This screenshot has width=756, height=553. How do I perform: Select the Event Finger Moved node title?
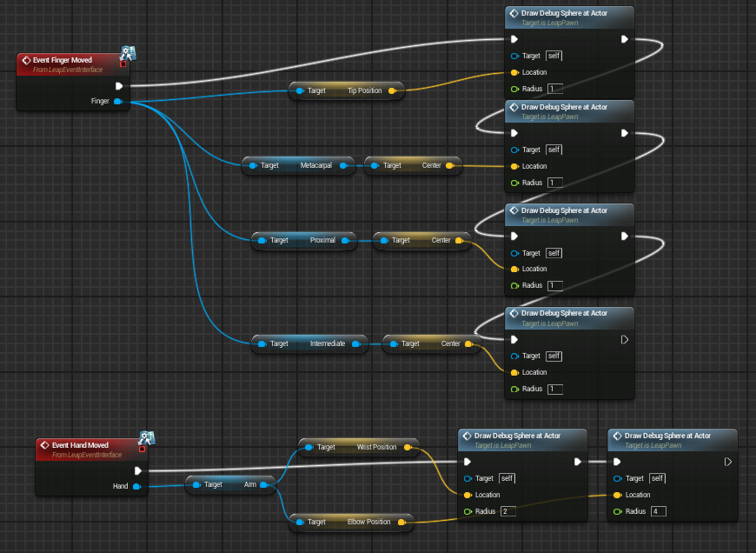click(63, 60)
